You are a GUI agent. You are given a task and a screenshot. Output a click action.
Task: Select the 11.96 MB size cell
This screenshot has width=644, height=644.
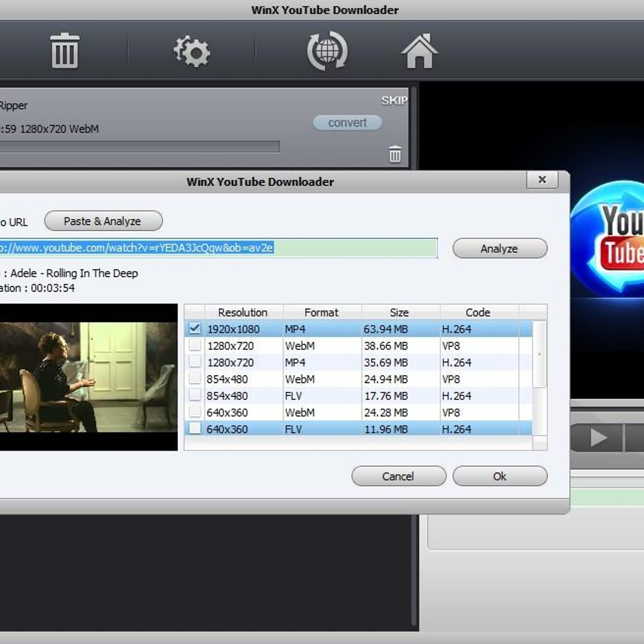[x=386, y=429]
